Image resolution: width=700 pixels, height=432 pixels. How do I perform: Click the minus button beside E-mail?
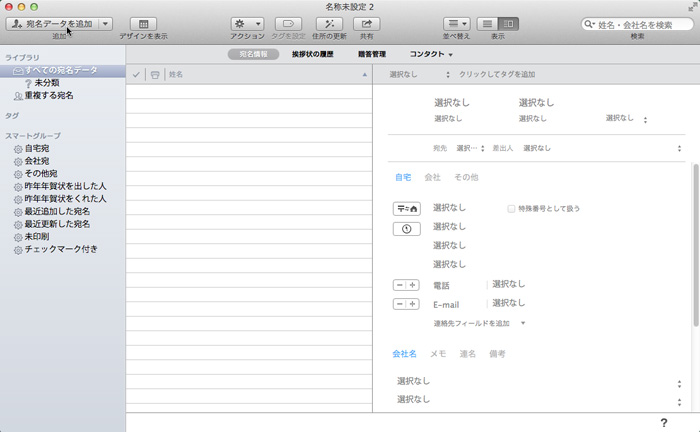click(x=400, y=304)
